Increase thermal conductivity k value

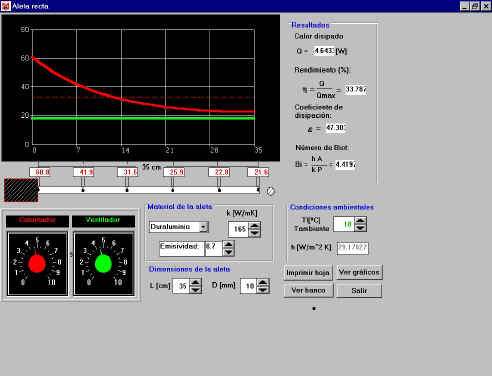tap(255, 225)
